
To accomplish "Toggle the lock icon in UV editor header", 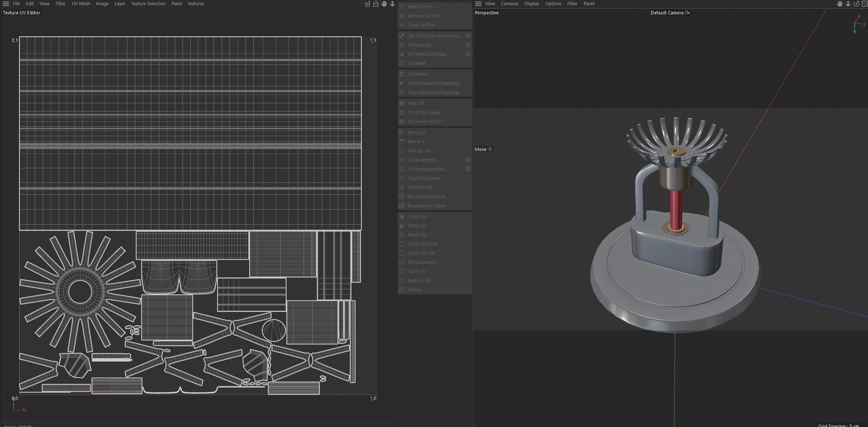I will pyautogui.click(x=375, y=4).
